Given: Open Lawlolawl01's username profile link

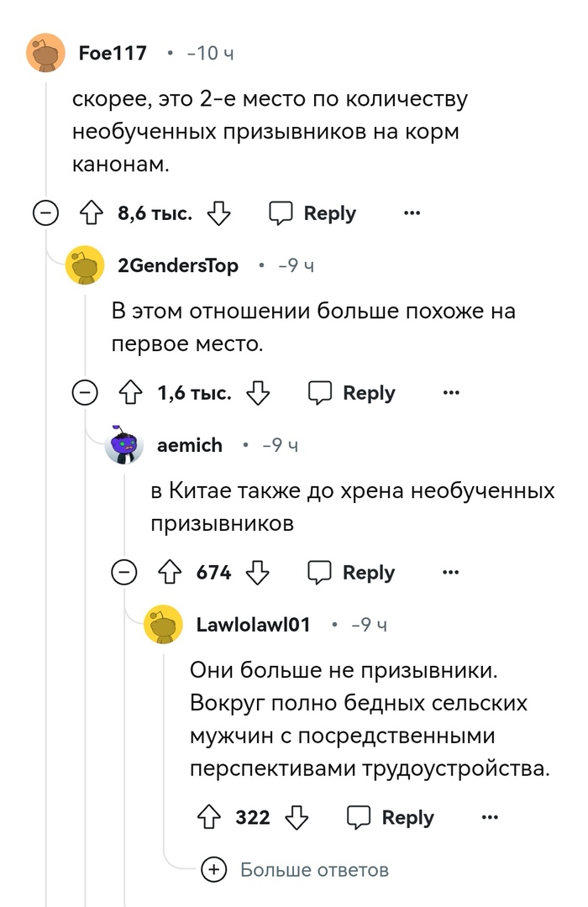Looking at the screenshot, I should [x=253, y=625].
